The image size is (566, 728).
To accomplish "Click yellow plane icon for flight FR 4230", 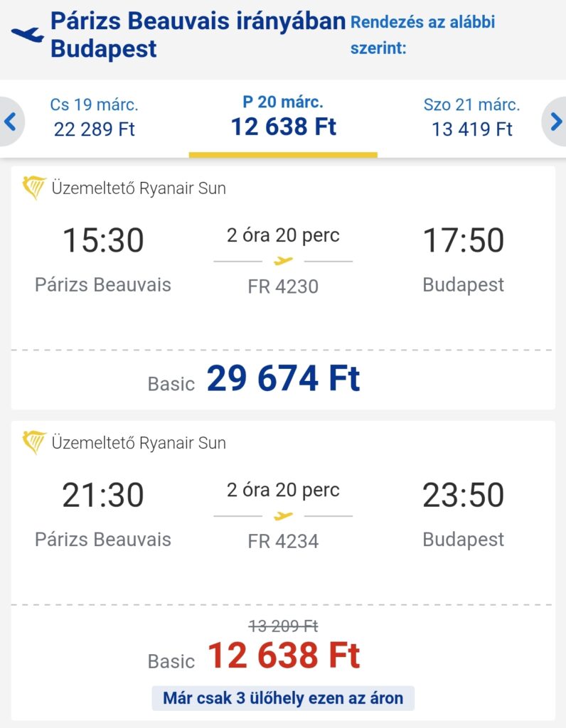I will pyautogui.click(x=283, y=261).
